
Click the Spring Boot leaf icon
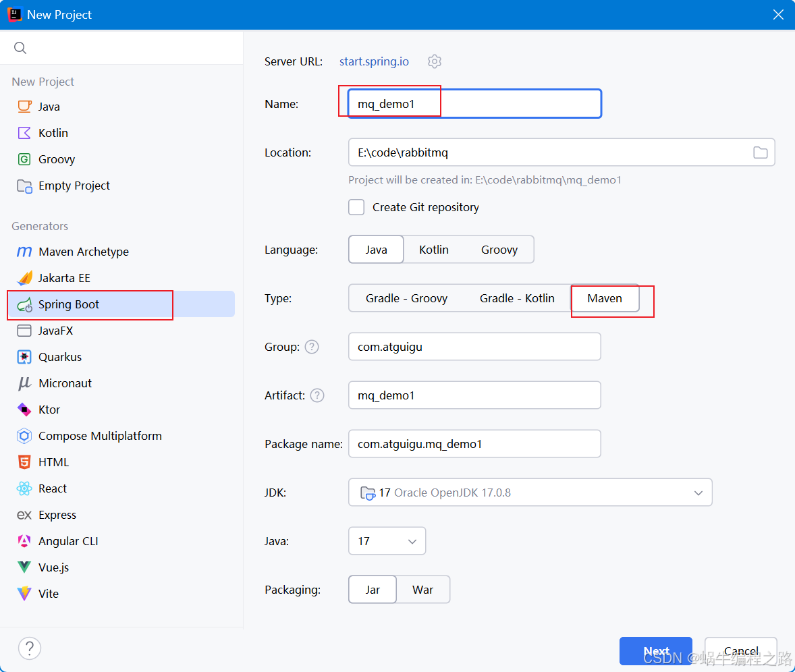(24, 304)
